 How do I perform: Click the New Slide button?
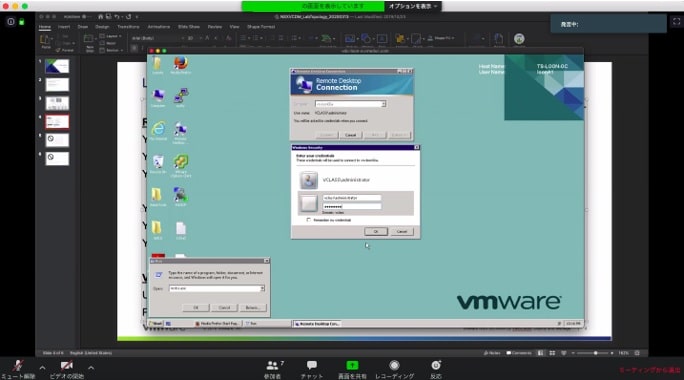(89, 43)
